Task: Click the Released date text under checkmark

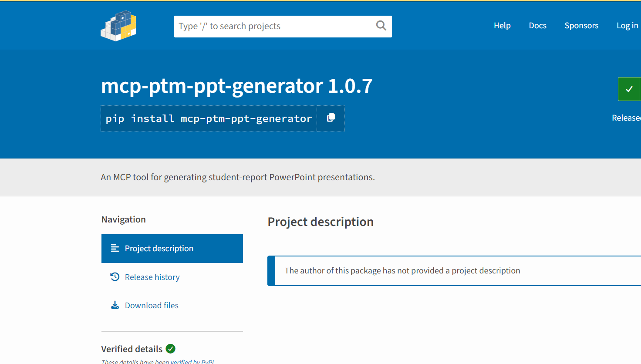Action: [x=626, y=118]
